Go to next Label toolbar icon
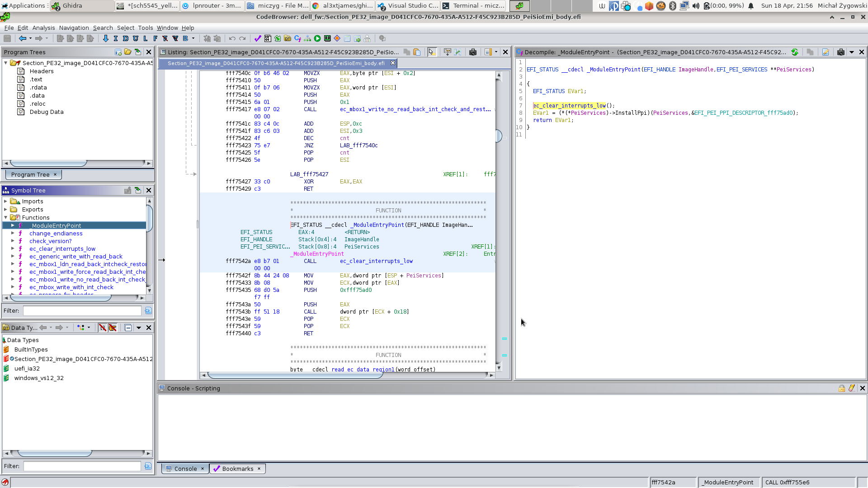The height and width of the screenshot is (488, 868). [x=146, y=38]
